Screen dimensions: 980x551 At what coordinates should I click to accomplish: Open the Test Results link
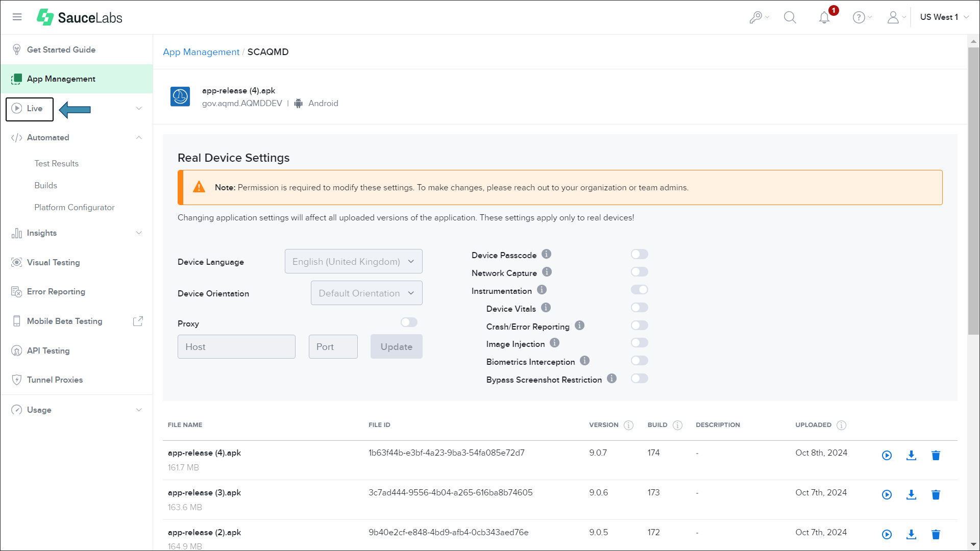pos(56,164)
